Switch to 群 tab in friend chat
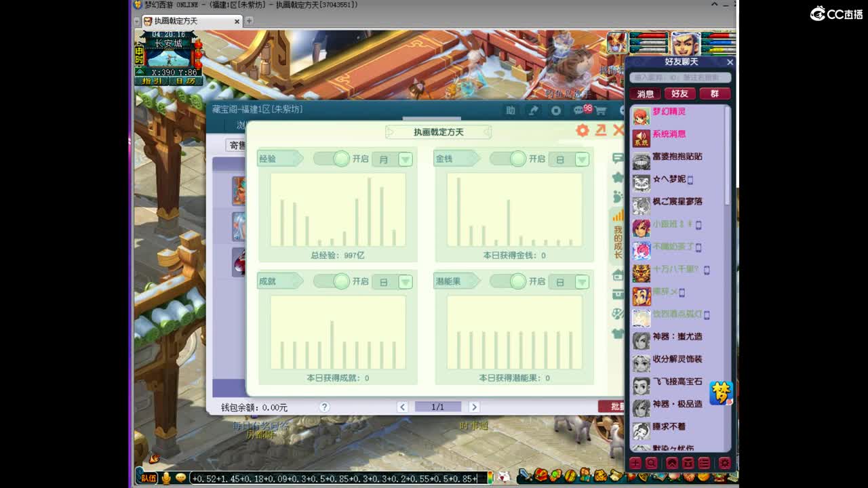Image resolution: width=868 pixels, height=488 pixels. click(714, 94)
